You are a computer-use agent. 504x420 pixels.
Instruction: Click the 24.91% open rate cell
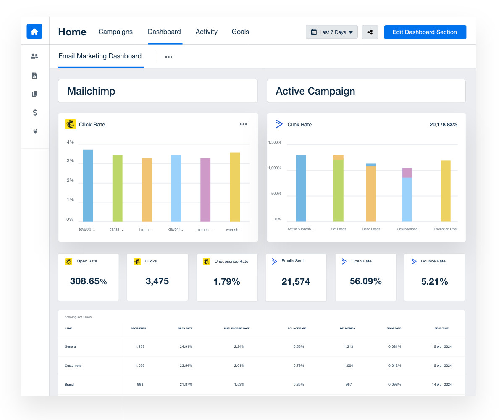[x=186, y=346]
